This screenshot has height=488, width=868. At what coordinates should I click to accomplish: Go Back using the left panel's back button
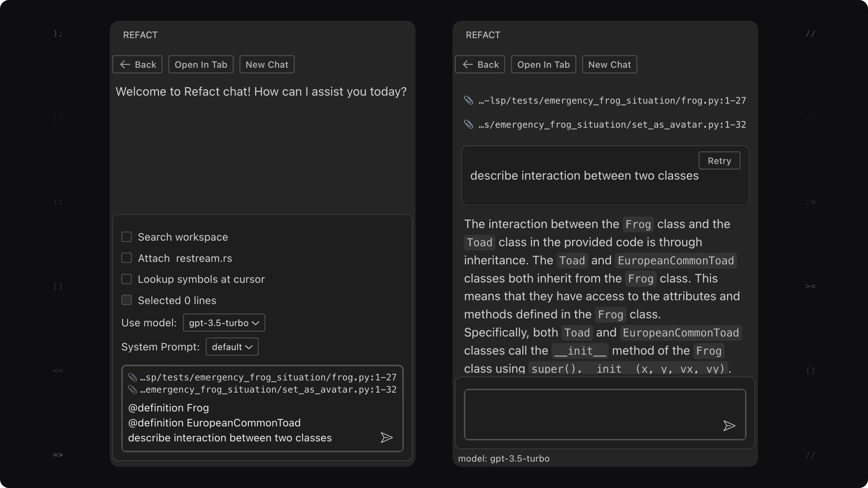137,64
